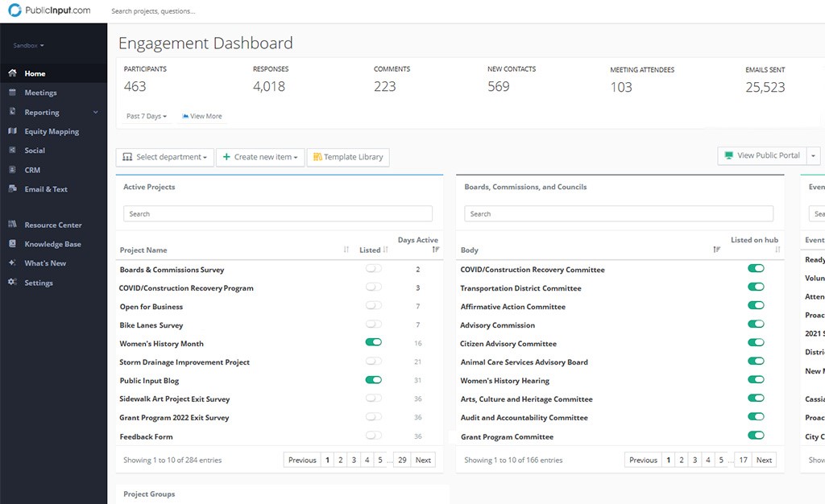Click the Equity Mapping map icon
This screenshot has height=504, width=825.
[12, 131]
